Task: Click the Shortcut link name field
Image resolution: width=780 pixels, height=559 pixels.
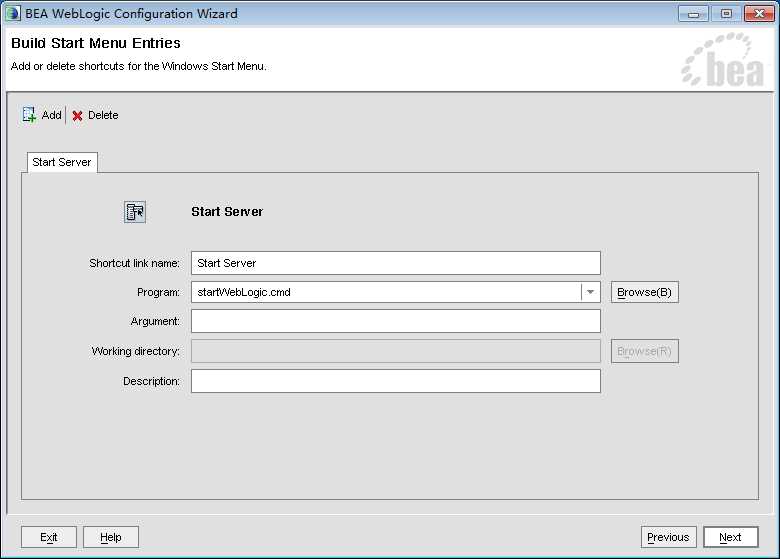Action: (395, 263)
